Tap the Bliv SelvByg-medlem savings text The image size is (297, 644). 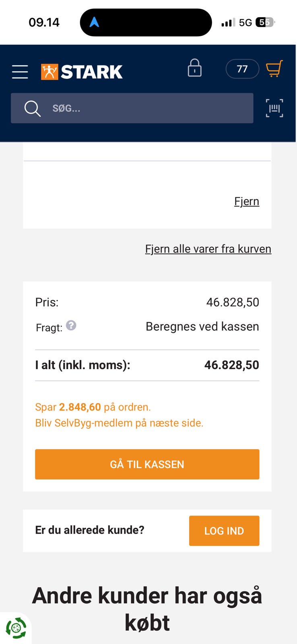[119, 423]
